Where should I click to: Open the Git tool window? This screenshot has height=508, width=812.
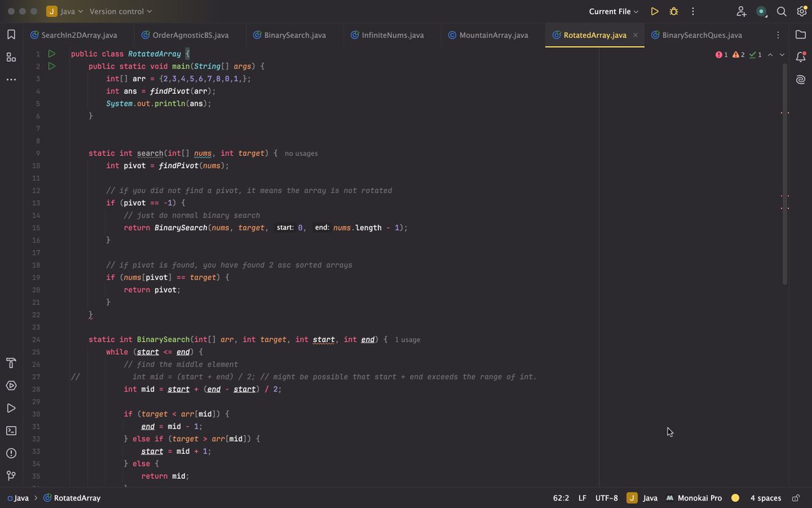[x=11, y=475]
